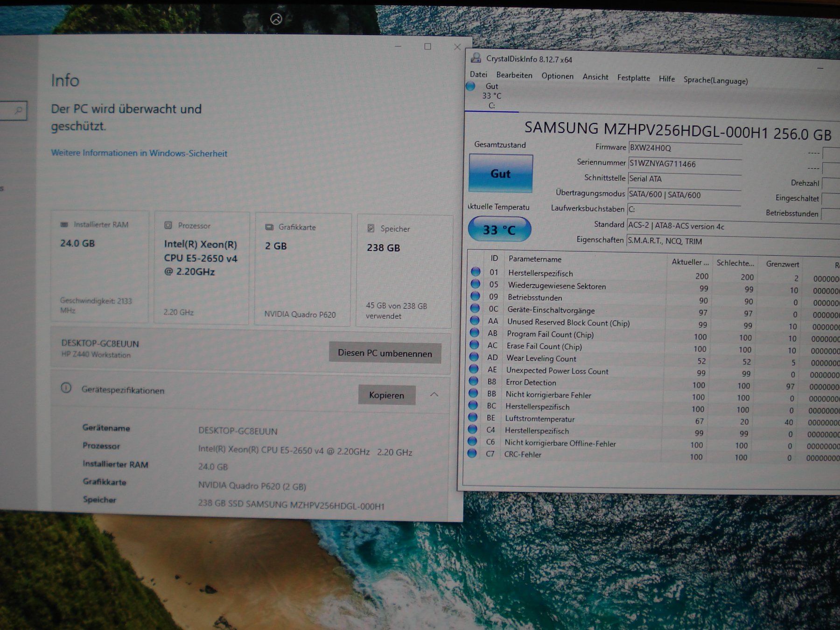The height and width of the screenshot is (630, 840).
Task: Maximize the Settings Info window
Action: (427, 46)
